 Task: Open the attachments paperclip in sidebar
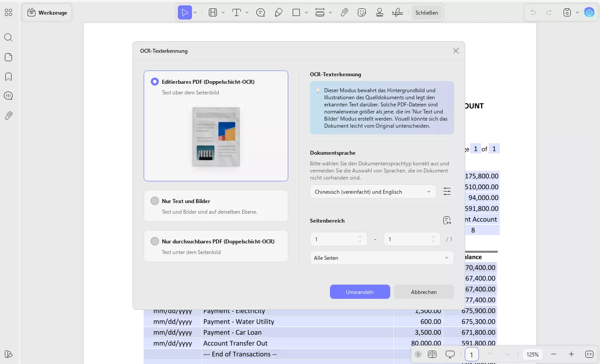coord(8,116)
